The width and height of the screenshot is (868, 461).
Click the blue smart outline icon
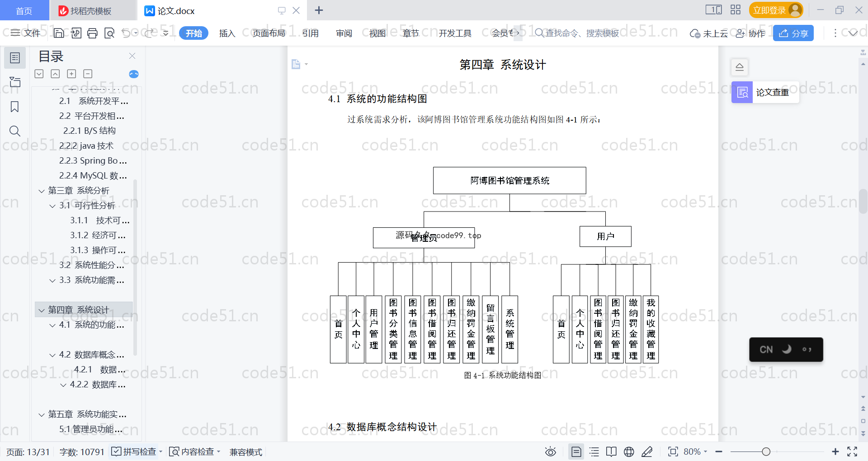tap(134, 74)
